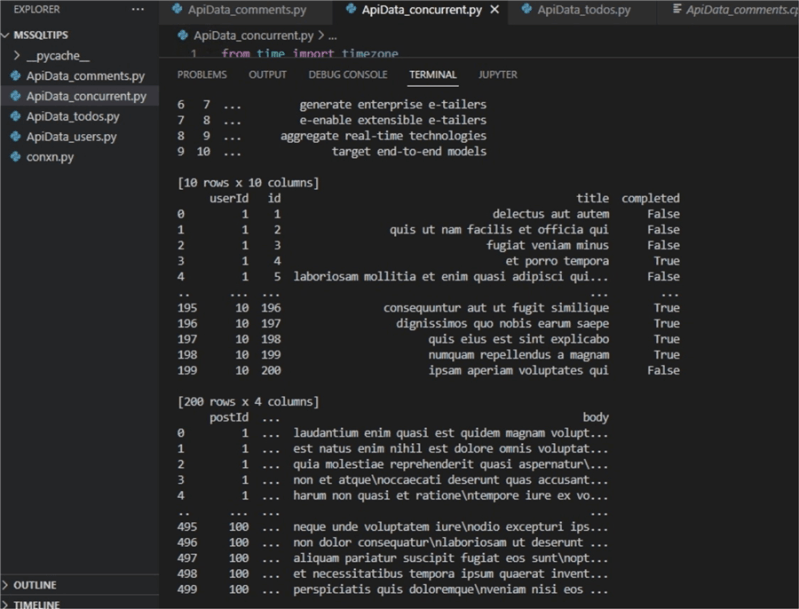This screenshot has width=799, height=609.
Task: Click 'e-enable extensible e-tailers' terminal line
Action: tap(393, 120)
